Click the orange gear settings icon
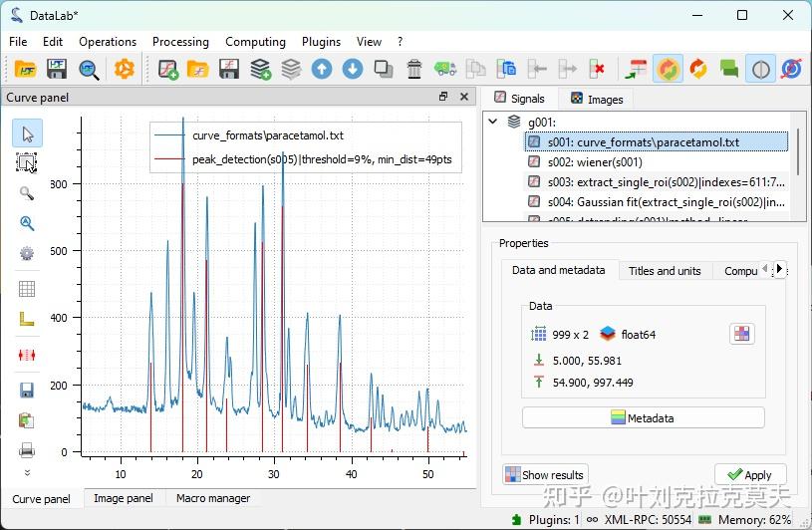This screenshot has height=530, width=812. [x=125, y=69]
